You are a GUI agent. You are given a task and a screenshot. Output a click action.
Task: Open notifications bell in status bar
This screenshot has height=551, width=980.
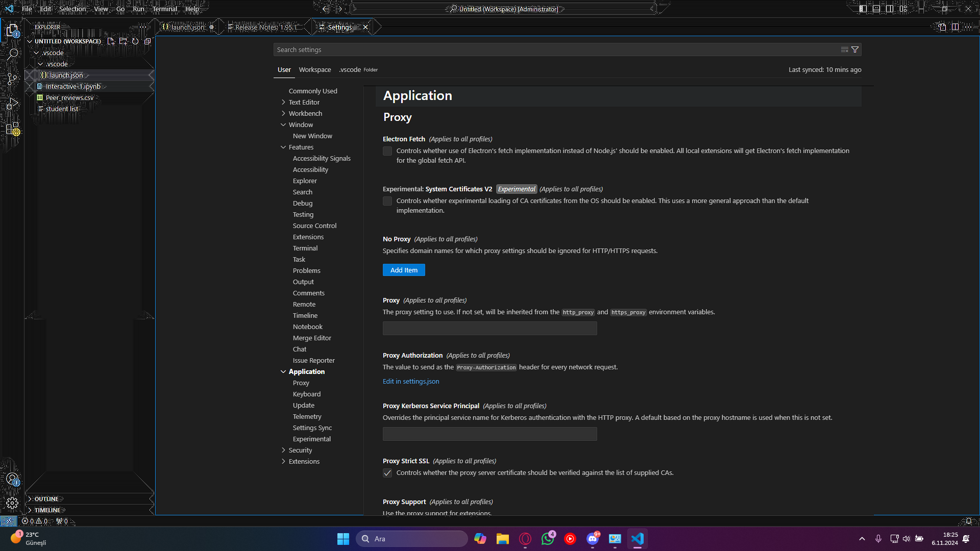pos(969,521)
